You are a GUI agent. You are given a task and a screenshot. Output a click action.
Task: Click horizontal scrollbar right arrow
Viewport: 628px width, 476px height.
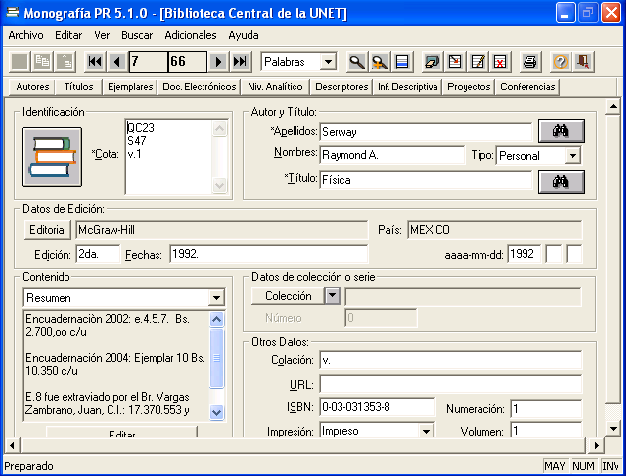coord(597,445)
